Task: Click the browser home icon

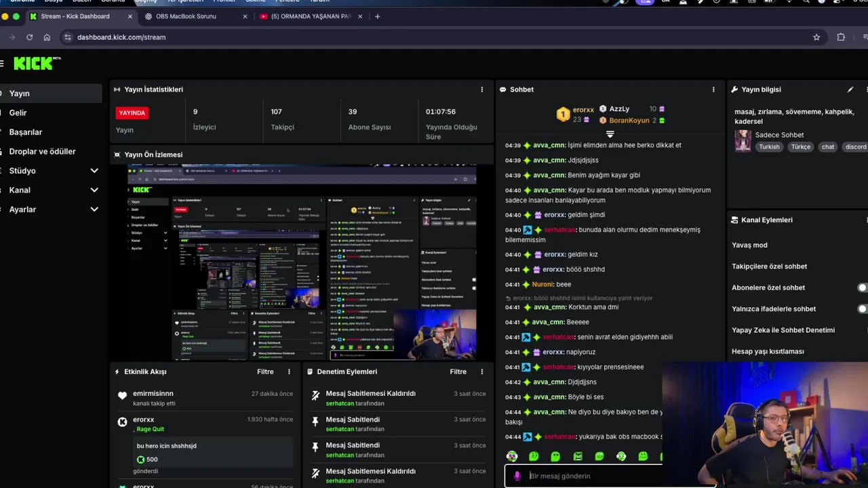Action: pyautogui.click(x=47, y=37)
